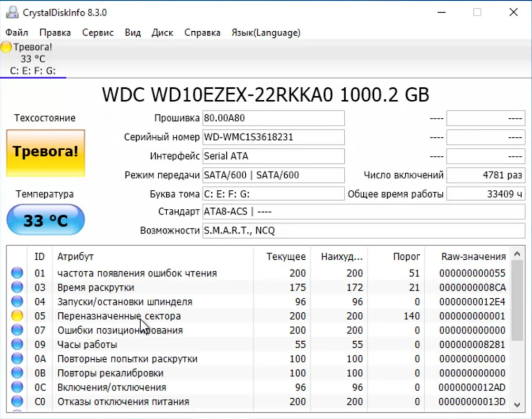
Task: Select the row Время раскрутки
Action: (259, 287)
